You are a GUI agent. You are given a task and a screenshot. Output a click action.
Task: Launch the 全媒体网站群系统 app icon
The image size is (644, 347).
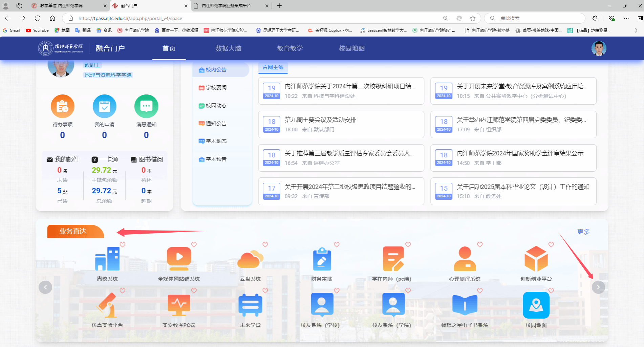[179, 259]
